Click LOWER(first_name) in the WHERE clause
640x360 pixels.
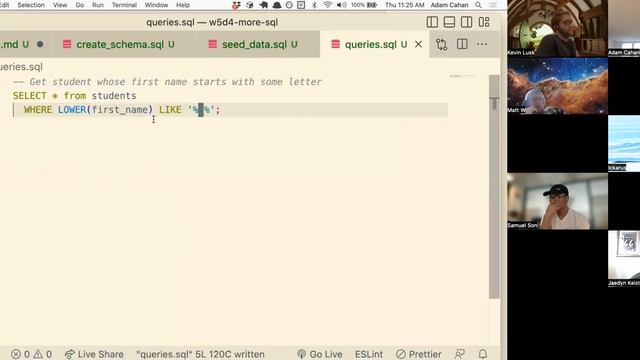(x=105, y=110)
